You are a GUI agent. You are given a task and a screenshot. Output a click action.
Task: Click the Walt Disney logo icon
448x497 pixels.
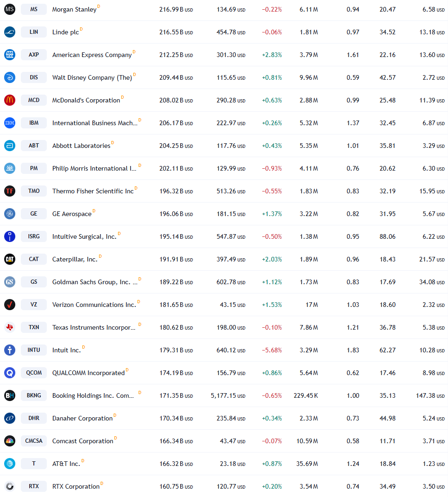pyautogui.click(x=10, y=77)
